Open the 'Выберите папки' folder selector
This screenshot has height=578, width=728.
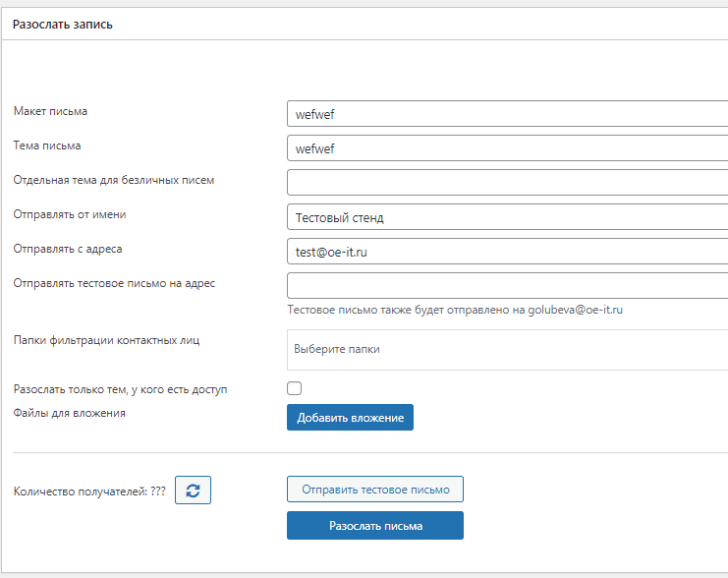click(507, 350)
